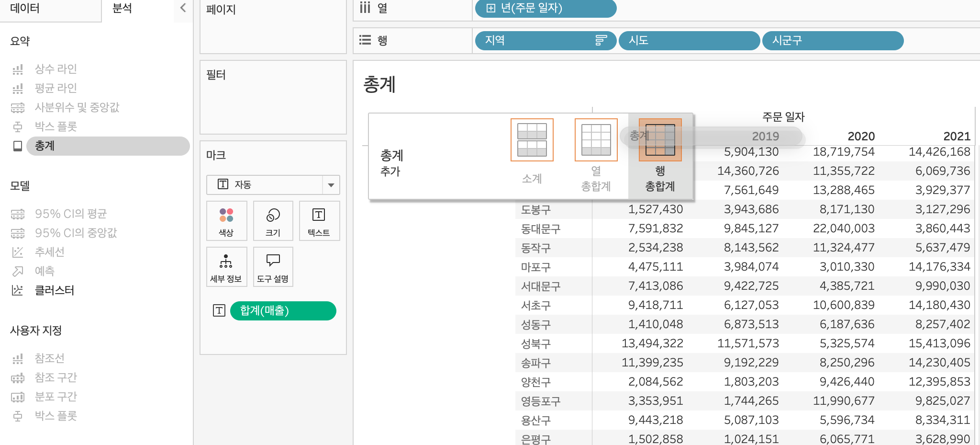
Task: Select 클러스터 in the model list
Action: (x=55, y=290)
